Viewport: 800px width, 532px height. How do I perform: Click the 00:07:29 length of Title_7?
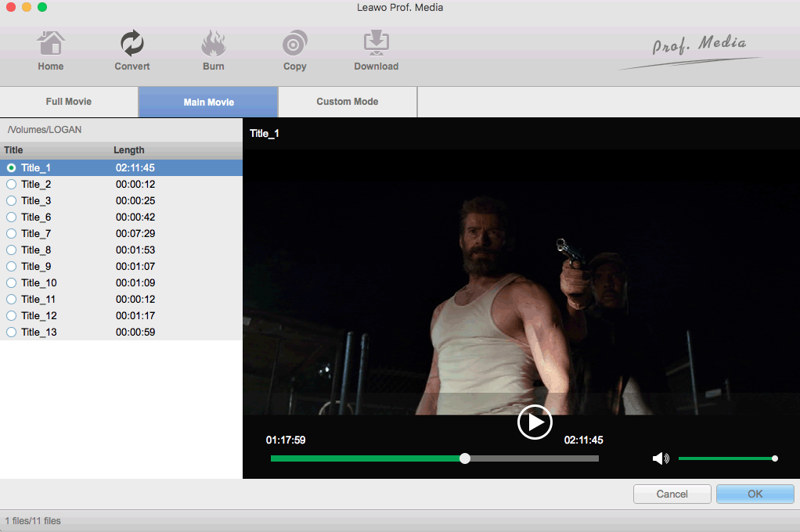coord(135,234)
